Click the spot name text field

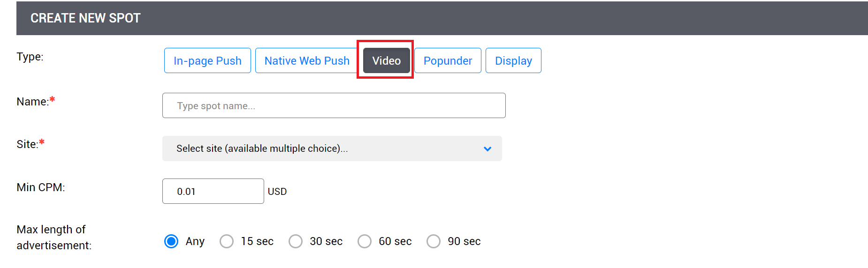tap(334, 106)
